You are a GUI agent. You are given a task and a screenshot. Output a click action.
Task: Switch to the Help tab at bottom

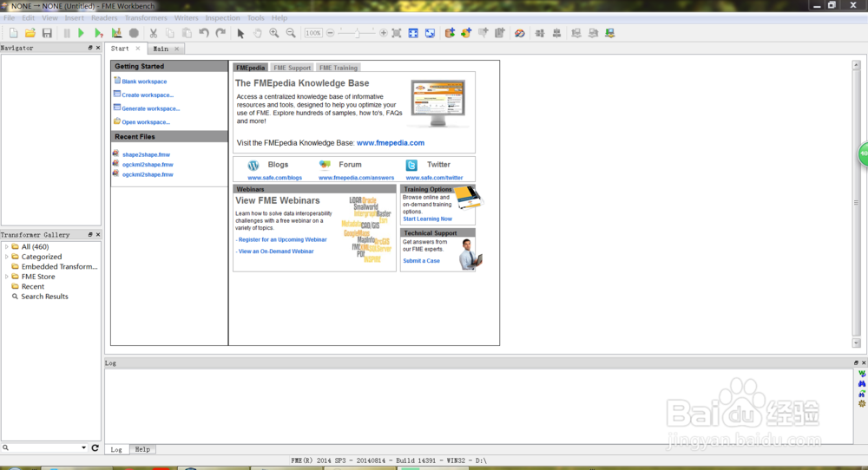click(x=142, y=449)
